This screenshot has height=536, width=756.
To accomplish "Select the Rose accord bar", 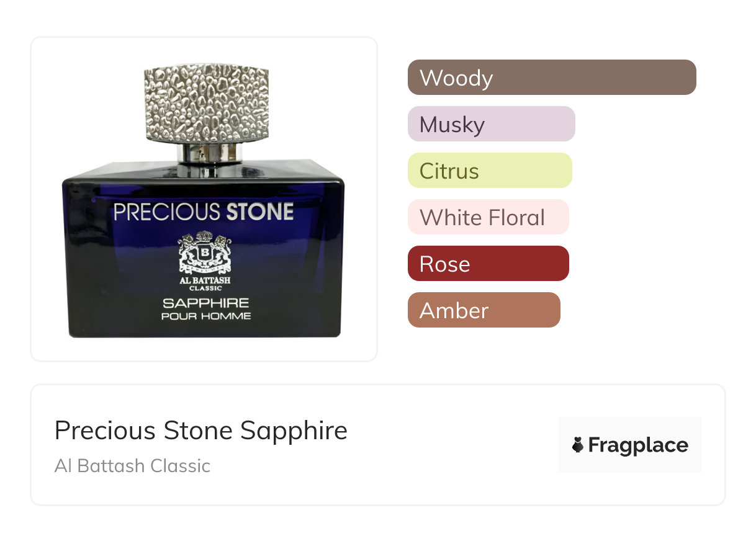I will 488,264.
